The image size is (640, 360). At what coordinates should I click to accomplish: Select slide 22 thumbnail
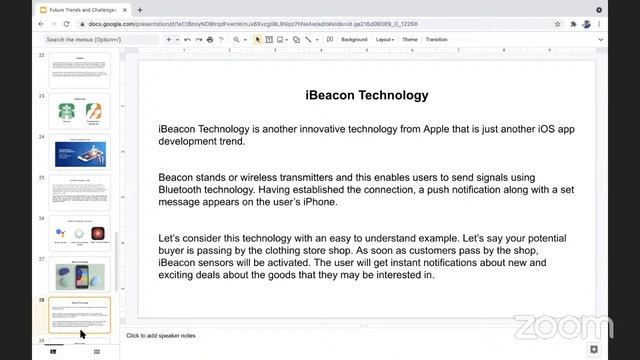80,70
